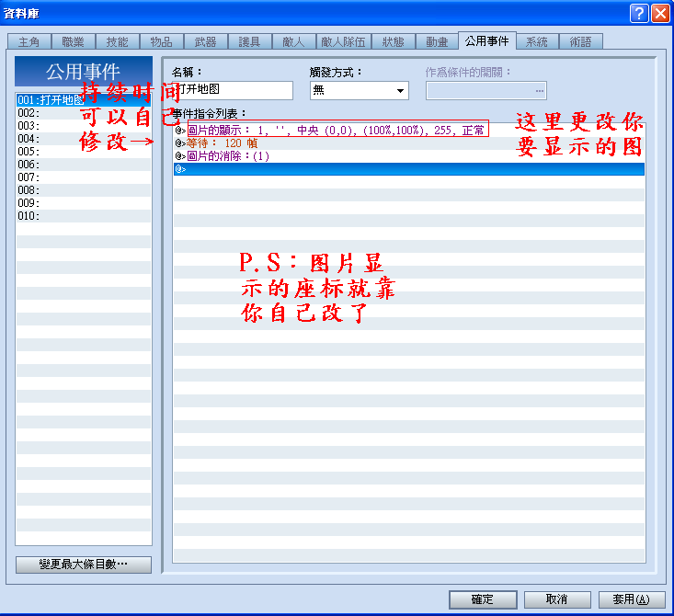Select common event entry 004
The height and width of the screenshot is (616, 674).
point(84,139)
